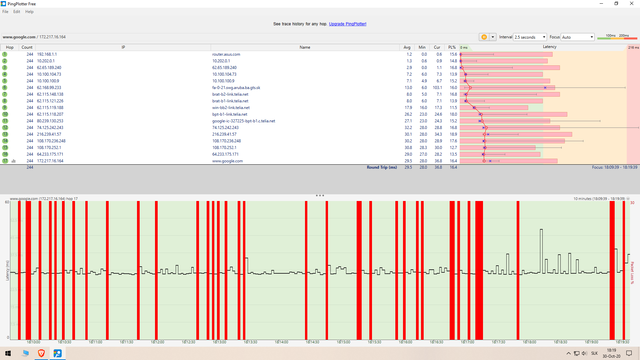Image resolution: width=640 pixels, height=360 pixels.
Task: Open the Help menu
Action: [29, 12]
